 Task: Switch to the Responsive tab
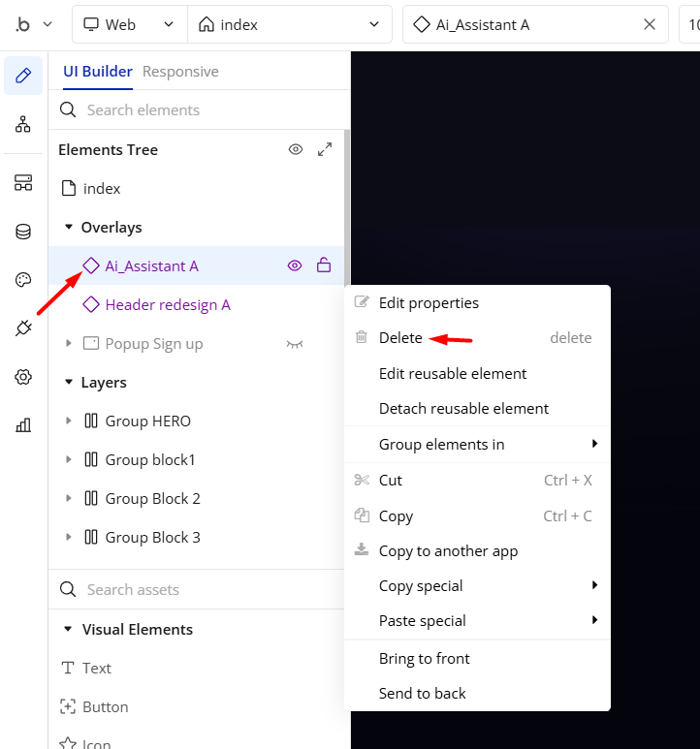tap(180, 72)
